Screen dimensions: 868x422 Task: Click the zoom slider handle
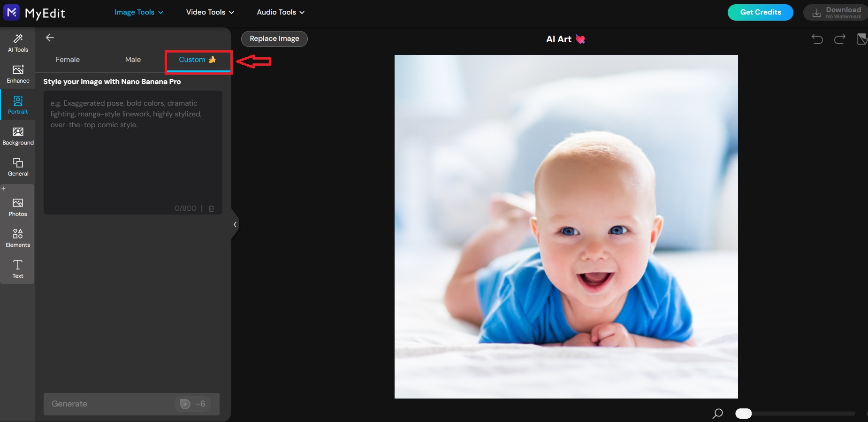[x=744, y=414]
